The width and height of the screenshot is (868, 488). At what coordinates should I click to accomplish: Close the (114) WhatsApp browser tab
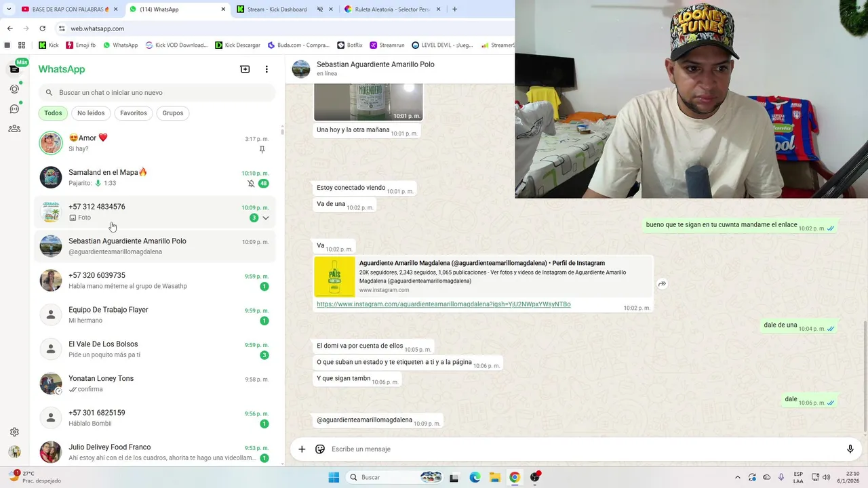pos(223,9)
